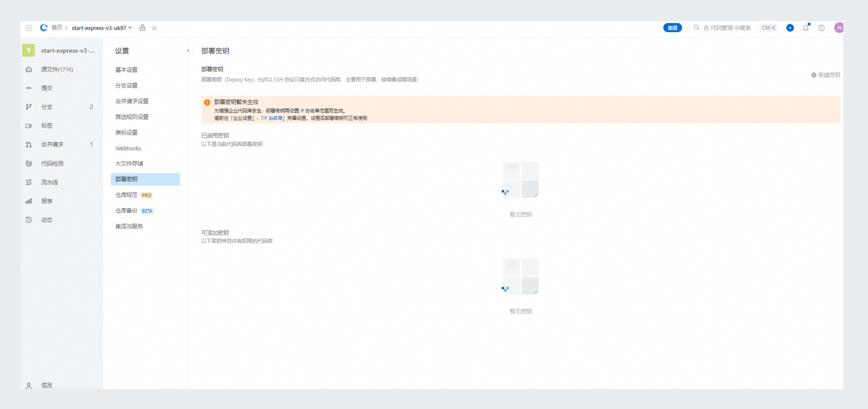The width and height of the screenshot is (868, 409).
Task: Open the app grid launcher icon
Action: (x=29, y=28)
